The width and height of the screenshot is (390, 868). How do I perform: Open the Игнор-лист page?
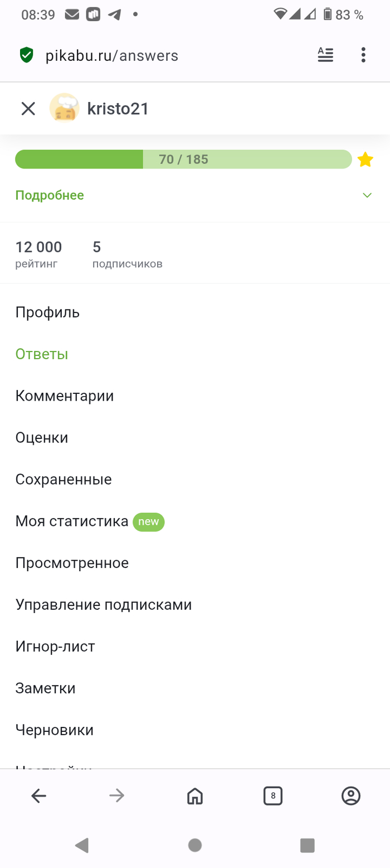pyautogui.click(x=55, y=647)
